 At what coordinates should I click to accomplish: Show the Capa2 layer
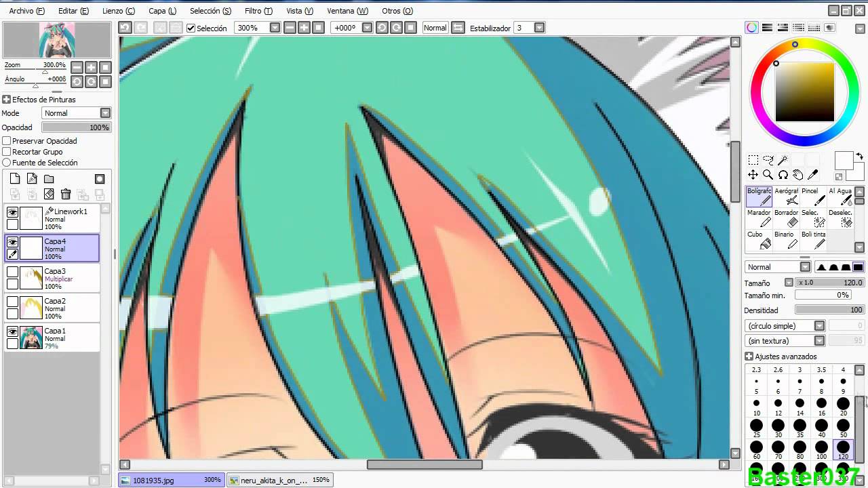tap(12, 302)
